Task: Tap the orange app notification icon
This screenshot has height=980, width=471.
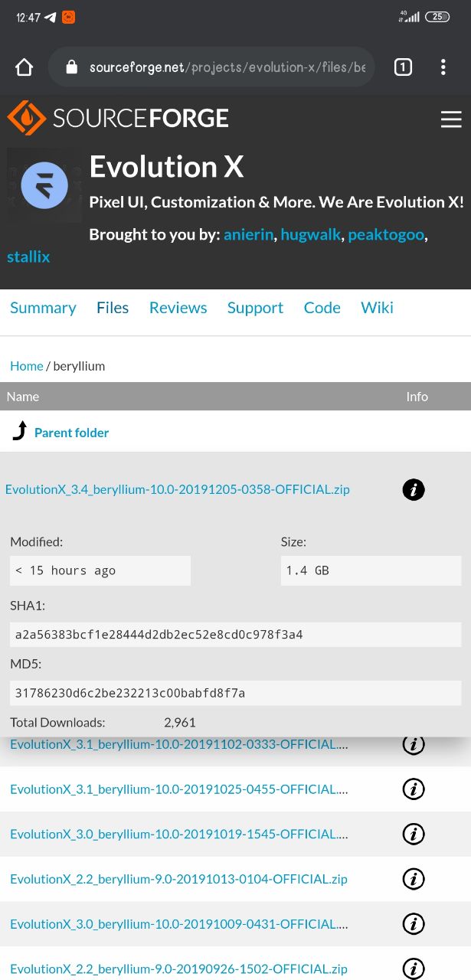Action: point(68,17)
